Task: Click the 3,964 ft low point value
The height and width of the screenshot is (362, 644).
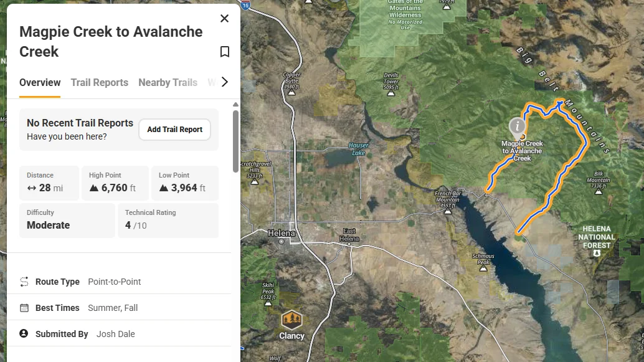Action: 188,188
